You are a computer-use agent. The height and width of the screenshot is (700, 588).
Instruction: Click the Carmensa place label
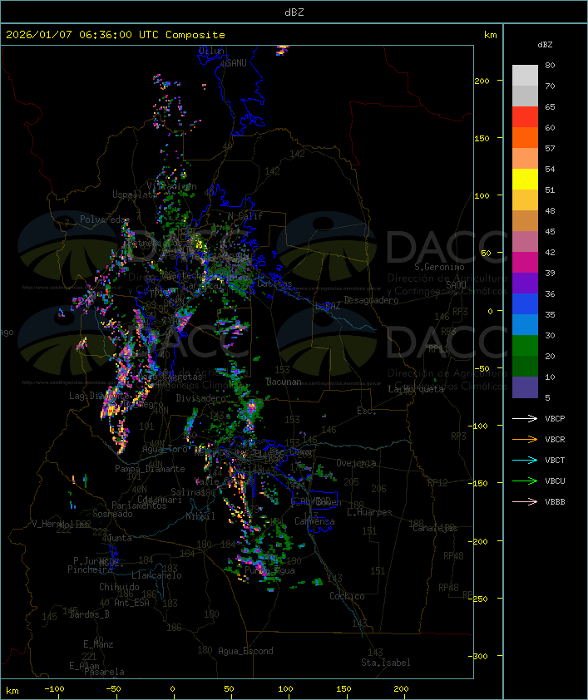[314, 521]
